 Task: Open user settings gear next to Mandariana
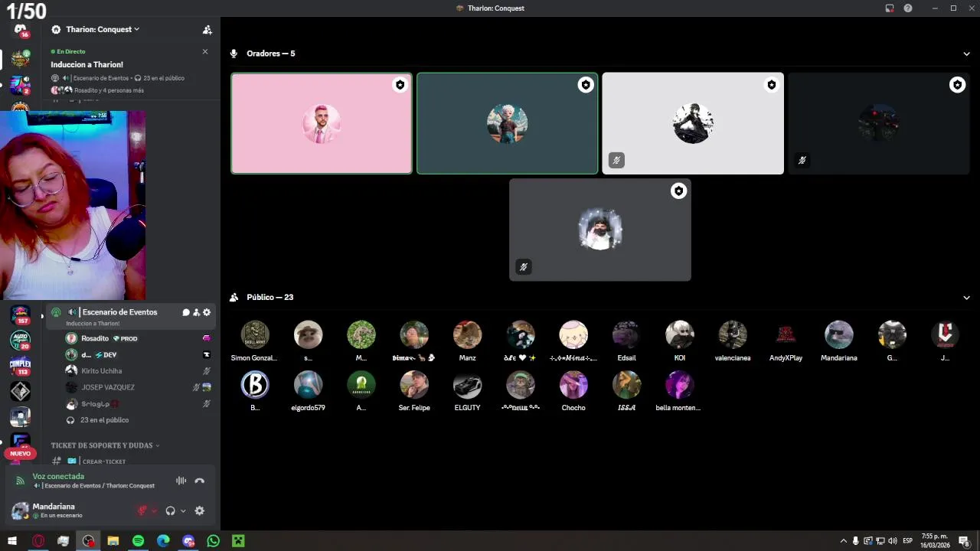[x=199, y=510]
